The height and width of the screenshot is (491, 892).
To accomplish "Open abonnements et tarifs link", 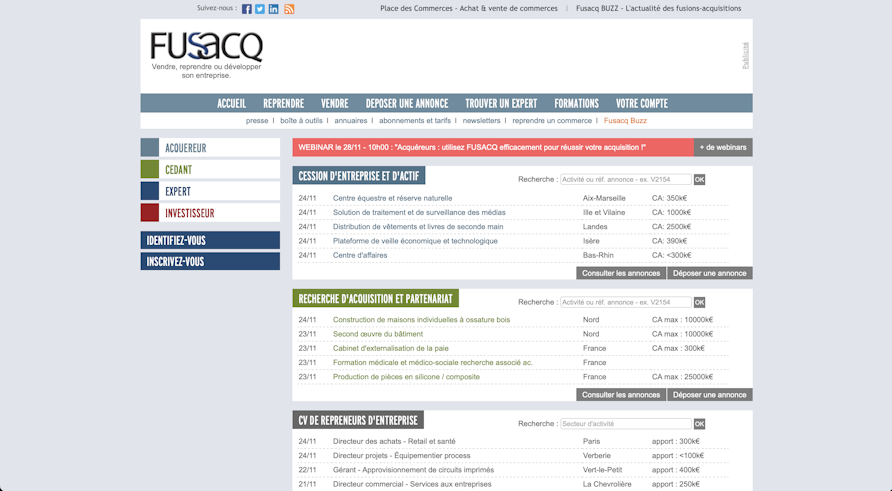I will [x=415, y=121].
